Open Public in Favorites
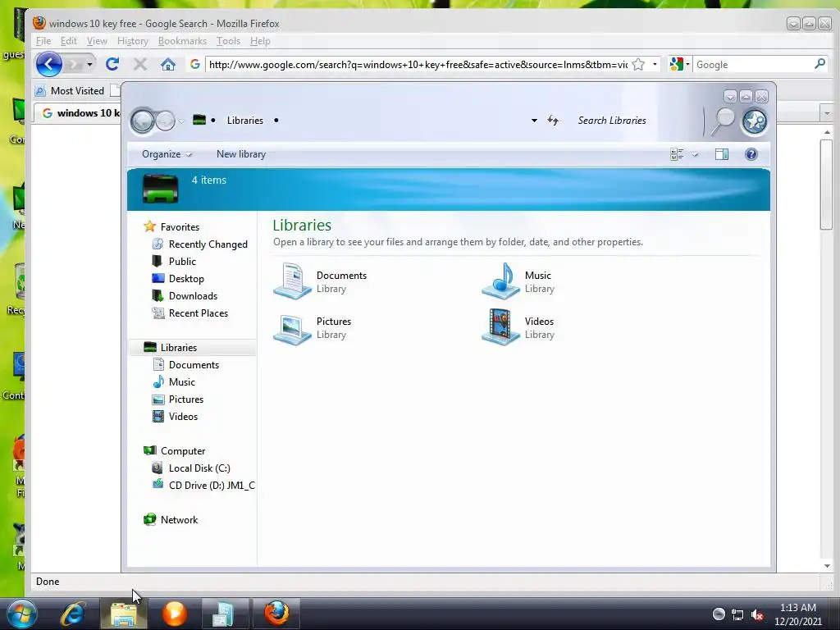This screenshot has height=630, width=840. 182,262
